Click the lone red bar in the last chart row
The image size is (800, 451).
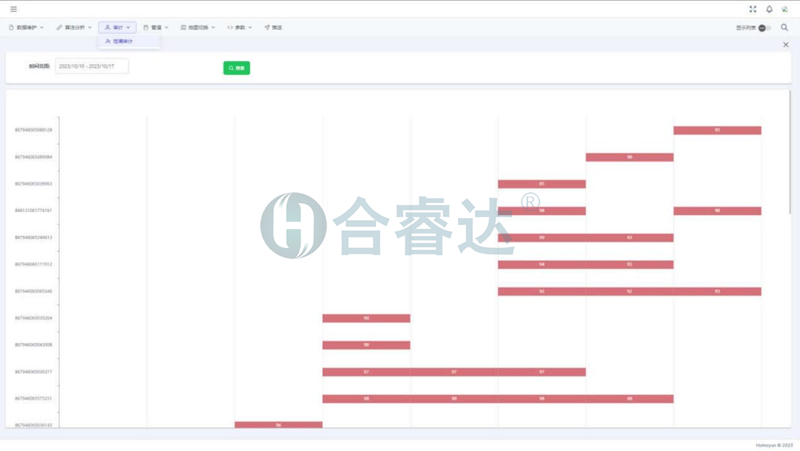click(x=279, y=424)
